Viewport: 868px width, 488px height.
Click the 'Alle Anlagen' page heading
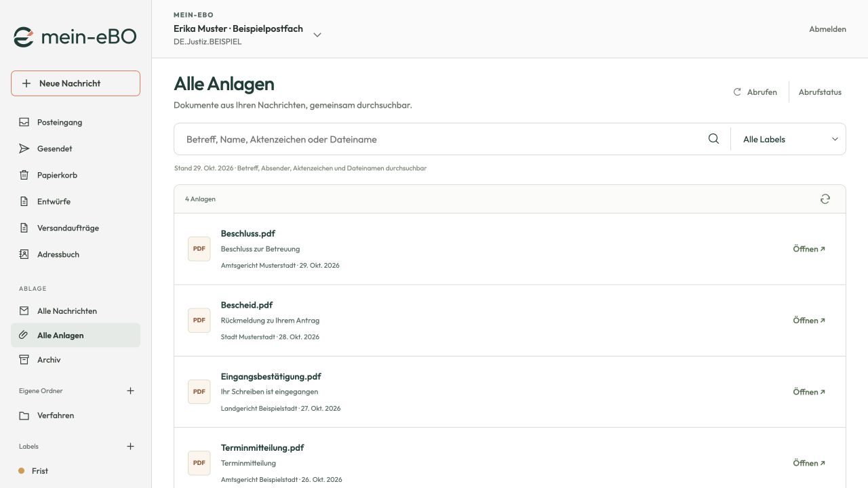click(224, 84)
